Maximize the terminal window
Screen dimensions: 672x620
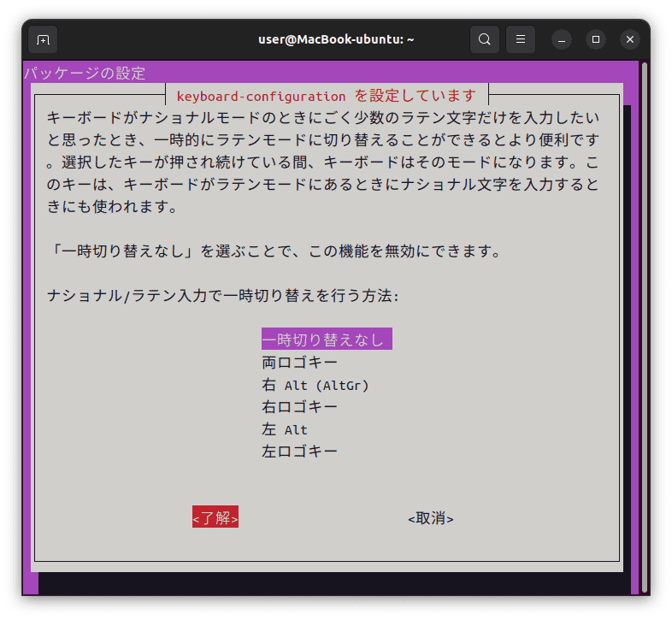click(596, 39)
